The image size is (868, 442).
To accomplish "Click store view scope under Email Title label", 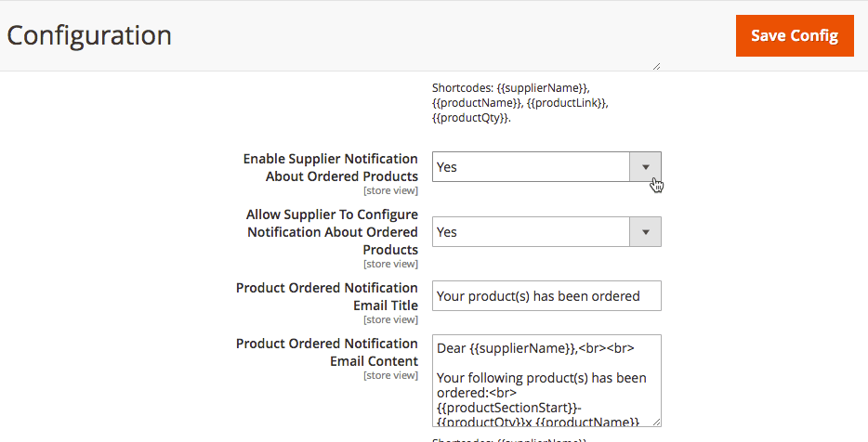I will [x=390, y=319].
